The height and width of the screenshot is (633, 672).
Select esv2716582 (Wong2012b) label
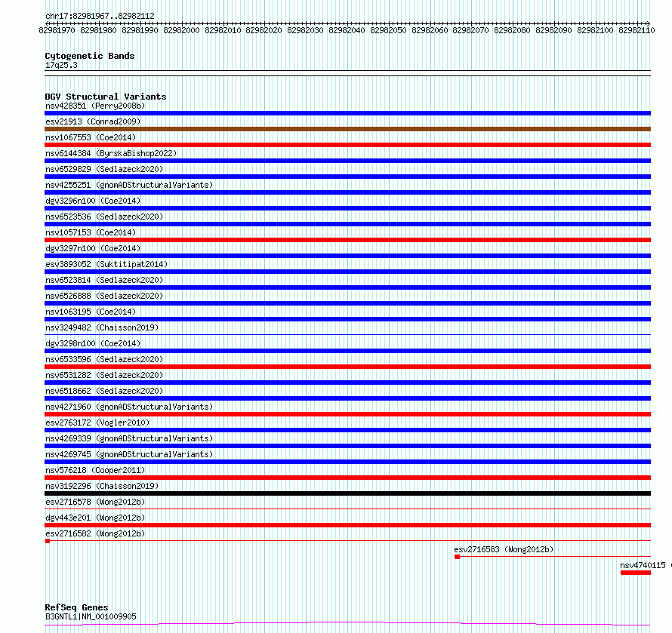[x=95, y=533]
